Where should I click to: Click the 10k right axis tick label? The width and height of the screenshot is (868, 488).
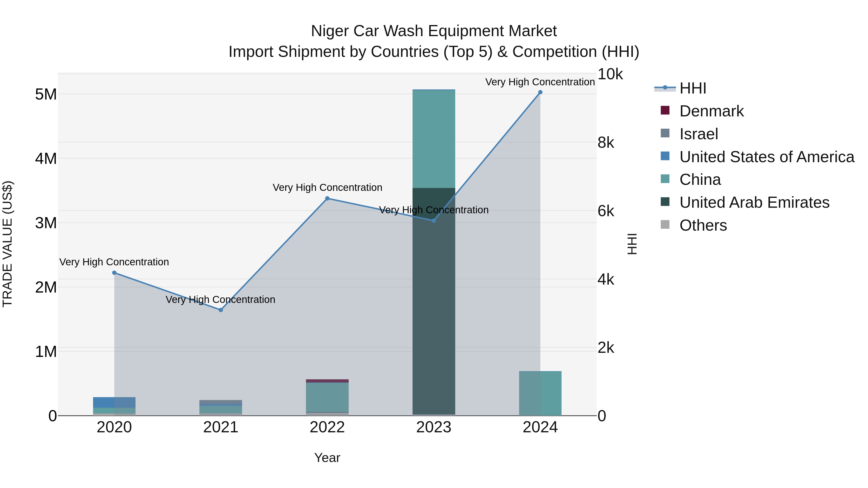click(x=610, y=74)
